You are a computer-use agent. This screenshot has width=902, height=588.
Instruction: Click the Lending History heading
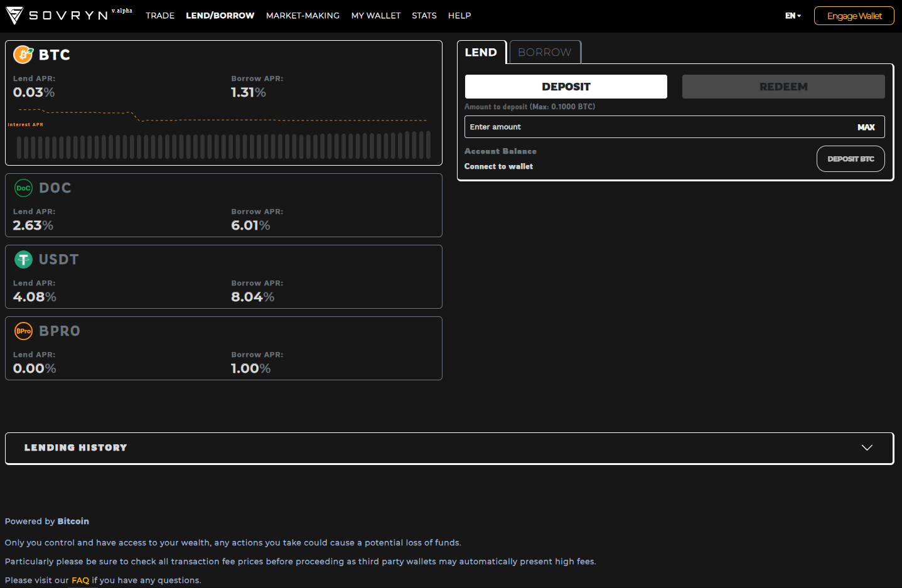(76, 447)
